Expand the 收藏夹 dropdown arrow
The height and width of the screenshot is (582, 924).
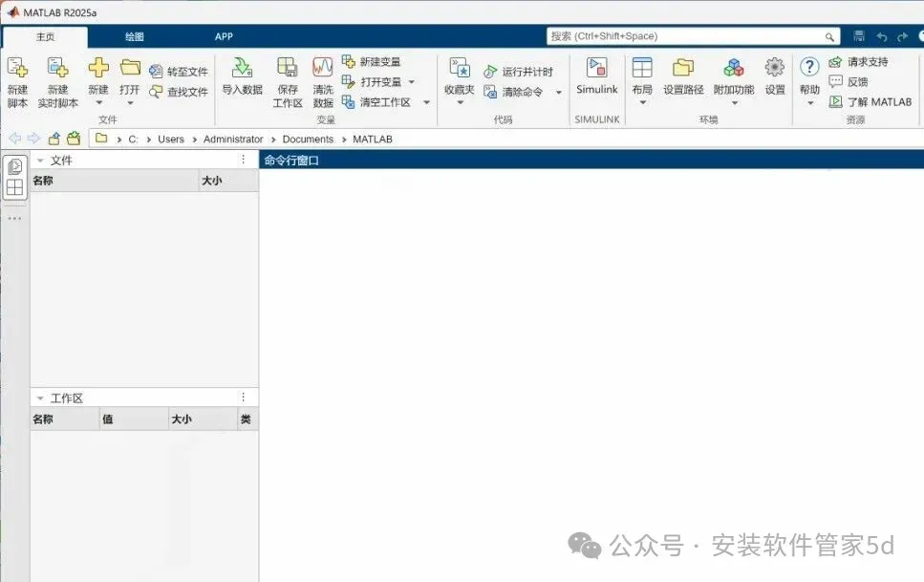tap(461, 102)
